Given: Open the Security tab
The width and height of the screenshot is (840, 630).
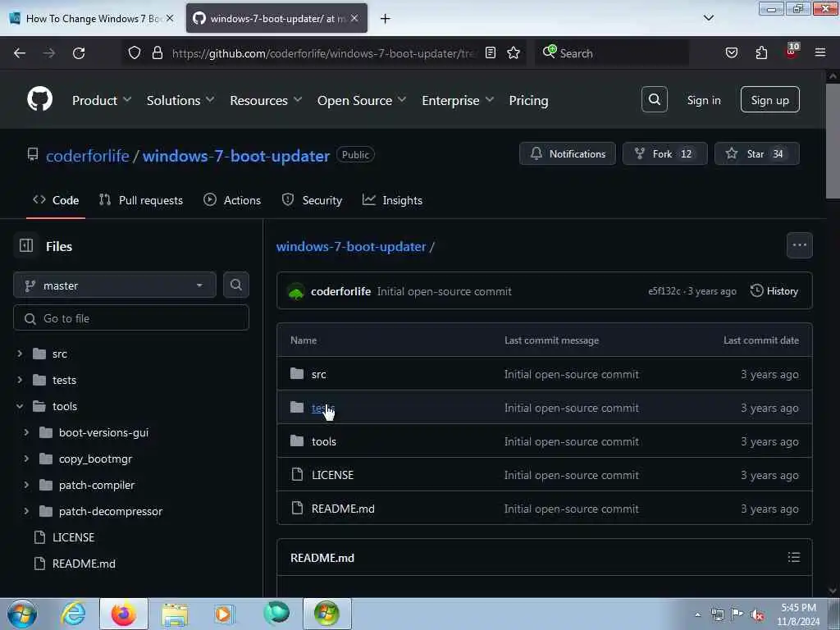Looking at the screenshot, I should [312, 200].
